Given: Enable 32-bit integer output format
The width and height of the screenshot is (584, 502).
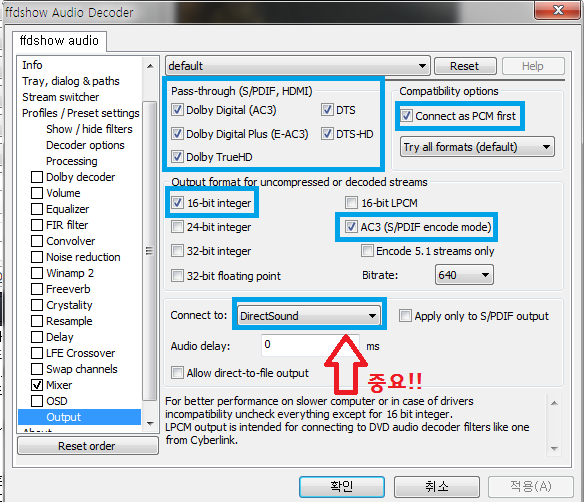Looking at the screenshot, I should (177, 251).
